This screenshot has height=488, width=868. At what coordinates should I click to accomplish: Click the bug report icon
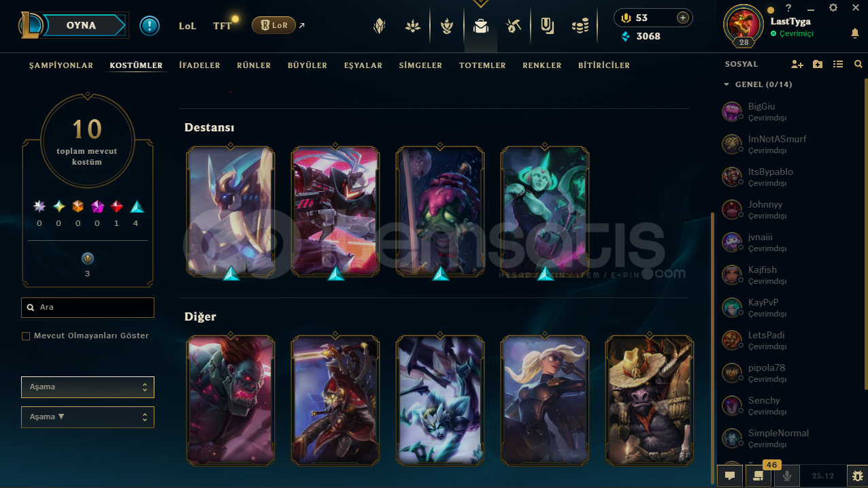point(857,476)
